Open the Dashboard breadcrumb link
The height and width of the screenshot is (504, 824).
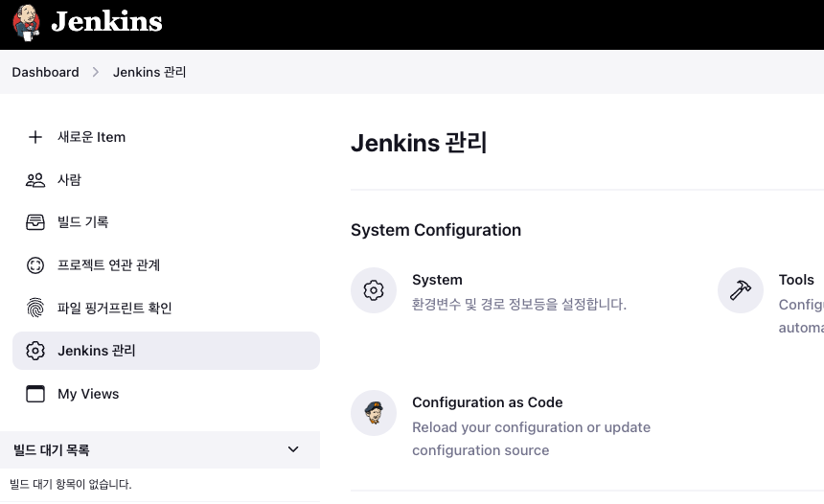click(x=45, y=72)
